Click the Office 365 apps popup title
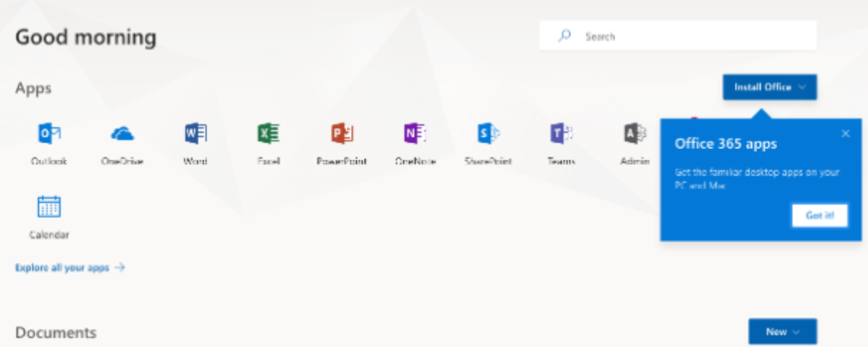The height and width of the screenshot is (347, 868). (725, 144)
